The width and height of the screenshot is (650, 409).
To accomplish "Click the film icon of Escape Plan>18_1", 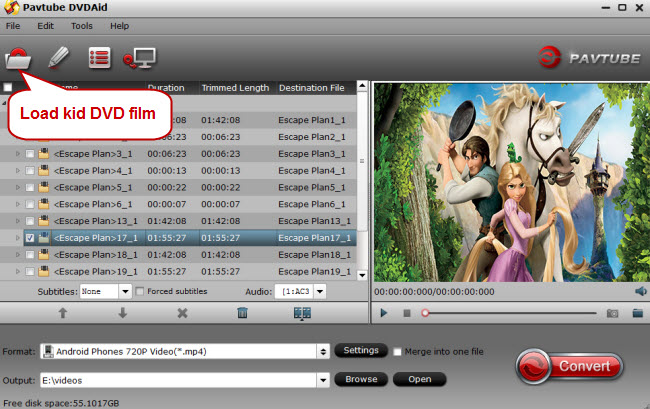I will click(x=44, y=254).
